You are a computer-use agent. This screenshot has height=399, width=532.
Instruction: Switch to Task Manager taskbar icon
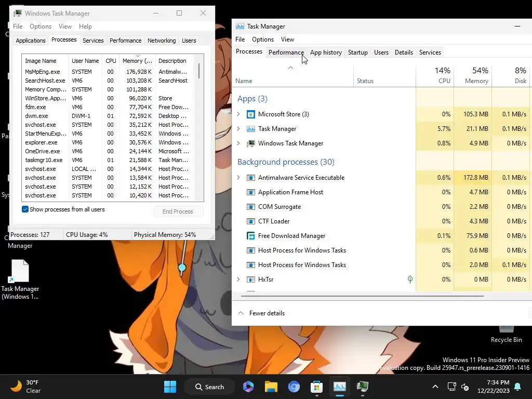click(339, 387)
